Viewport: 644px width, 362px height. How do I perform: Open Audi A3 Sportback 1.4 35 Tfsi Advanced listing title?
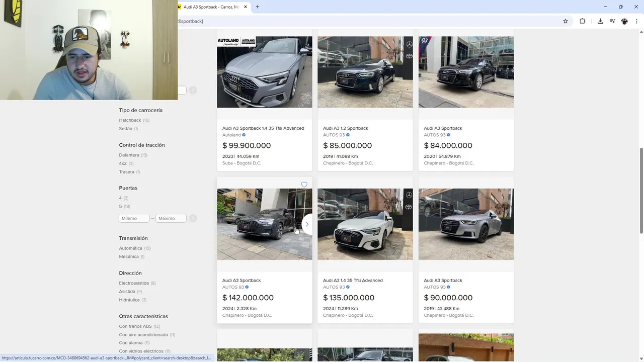[263, 128]
